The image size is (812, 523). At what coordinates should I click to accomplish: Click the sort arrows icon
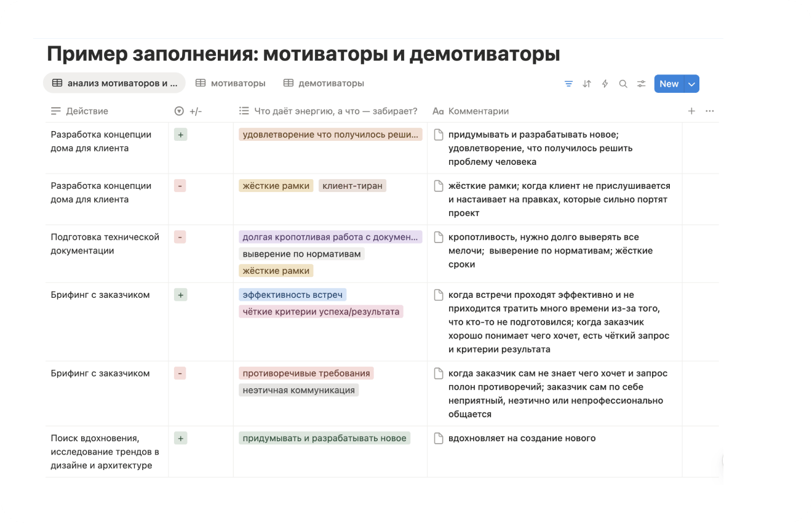tap(587, 84)
